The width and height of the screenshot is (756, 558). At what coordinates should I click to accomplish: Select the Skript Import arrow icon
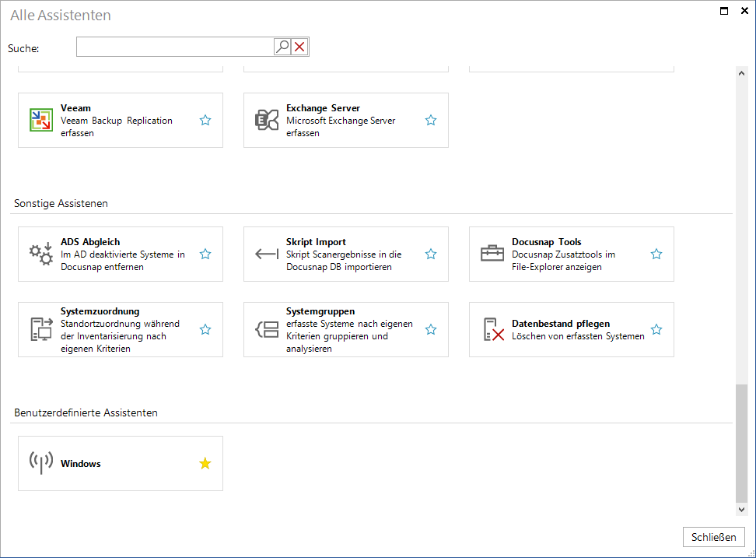[267, 254]
